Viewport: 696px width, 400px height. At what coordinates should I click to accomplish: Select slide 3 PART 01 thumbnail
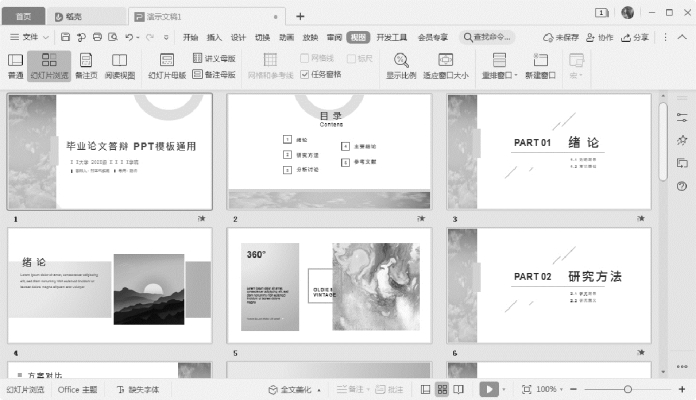click(549, 151)
